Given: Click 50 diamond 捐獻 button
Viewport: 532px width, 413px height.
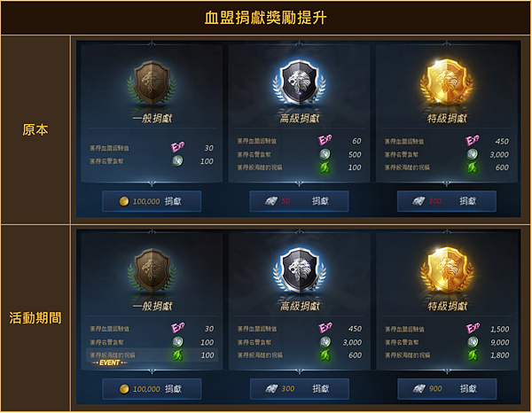Looking at the screenshot, I should (299, 201).
